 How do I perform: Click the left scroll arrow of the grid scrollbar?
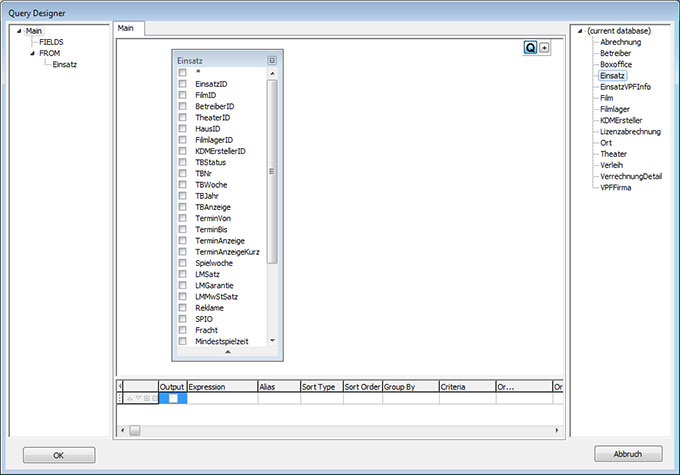coord(122,430)
